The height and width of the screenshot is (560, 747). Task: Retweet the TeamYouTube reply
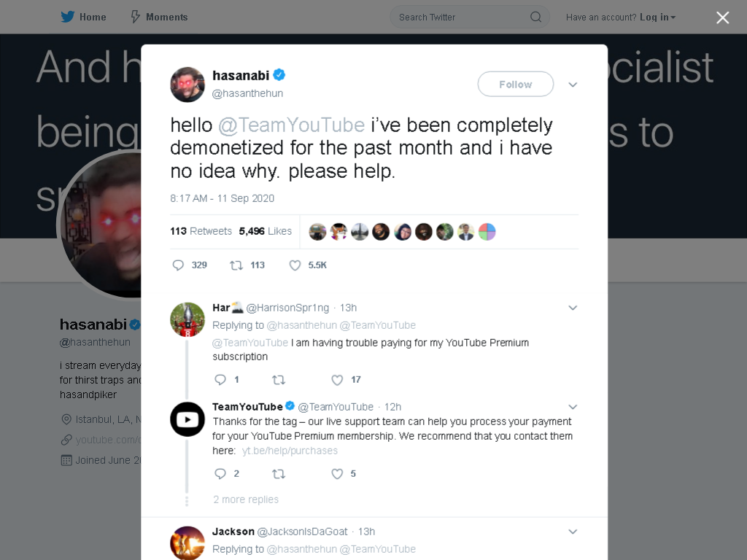pyautogui.click(x=279, y=474)
